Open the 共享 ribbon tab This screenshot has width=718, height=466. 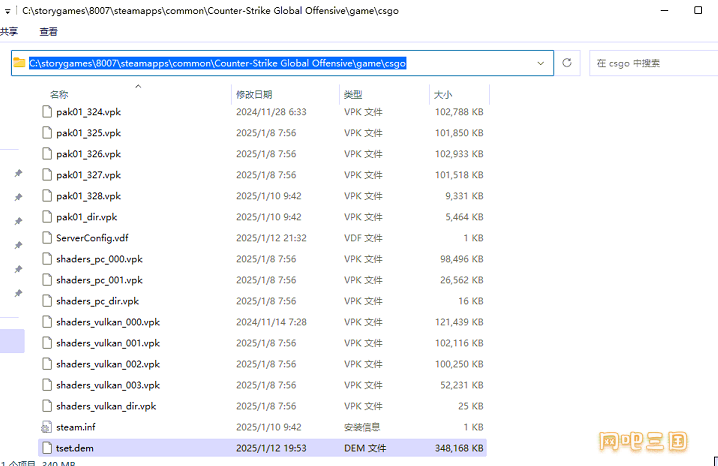coord(9,32)
